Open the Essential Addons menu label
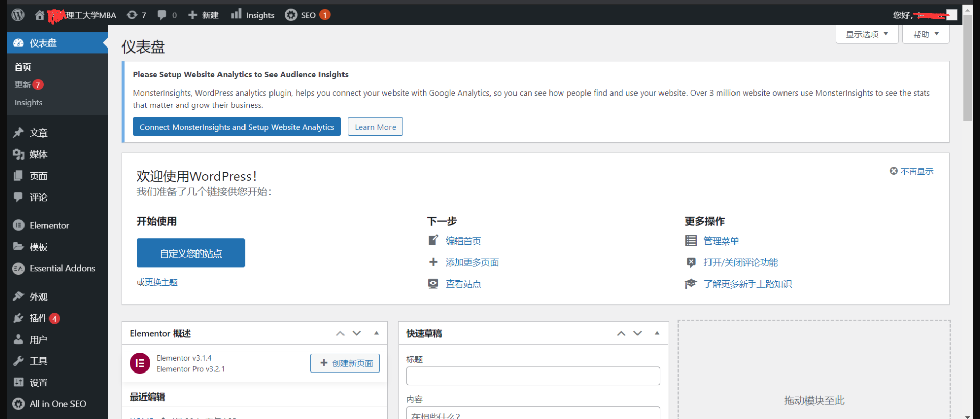 (62, 268)
